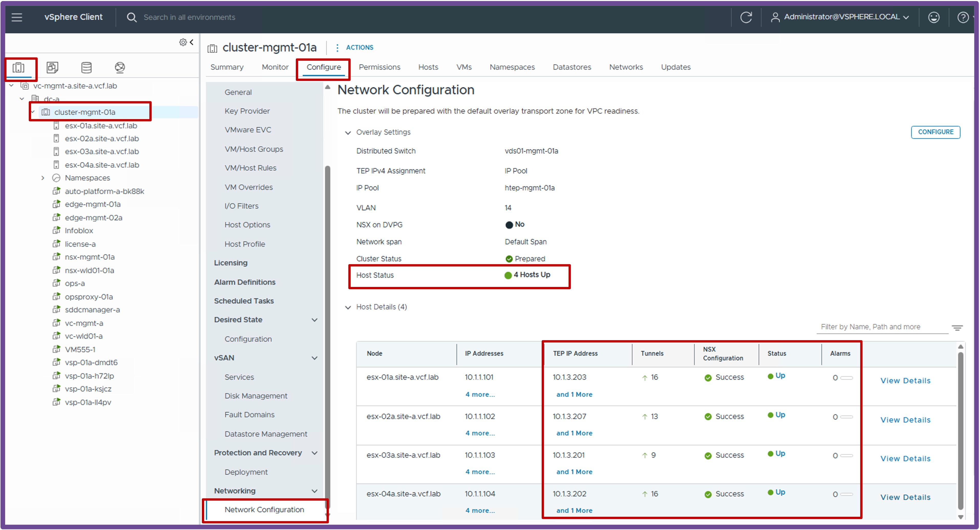Click 'and 1 More' TEP for esx-03a

coord(574,472)
